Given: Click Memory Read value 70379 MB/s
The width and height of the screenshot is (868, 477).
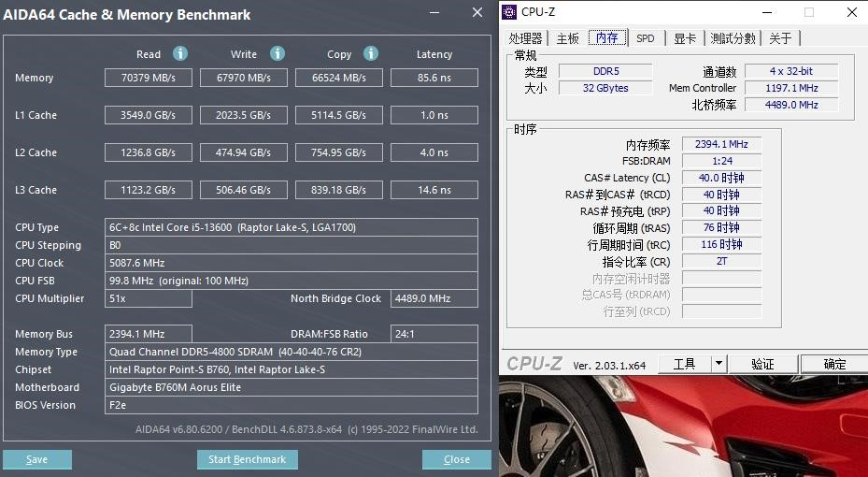Looking at the screenshot, I should click(149, 78).
